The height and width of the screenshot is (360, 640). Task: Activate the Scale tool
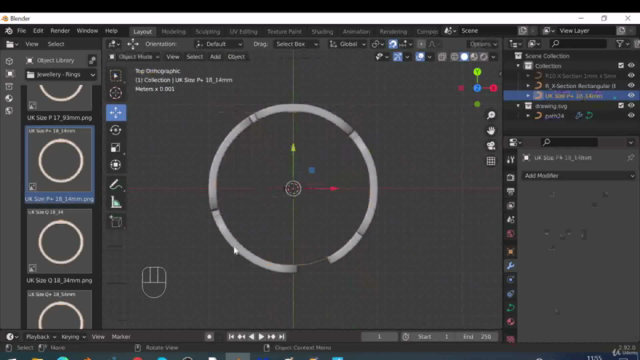[x=116, y=147]
